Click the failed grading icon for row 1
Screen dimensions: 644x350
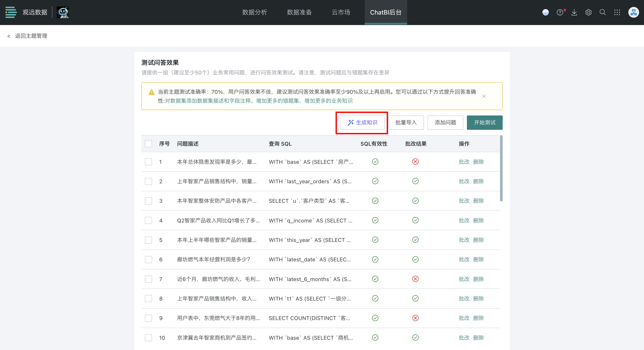[415, 162]
